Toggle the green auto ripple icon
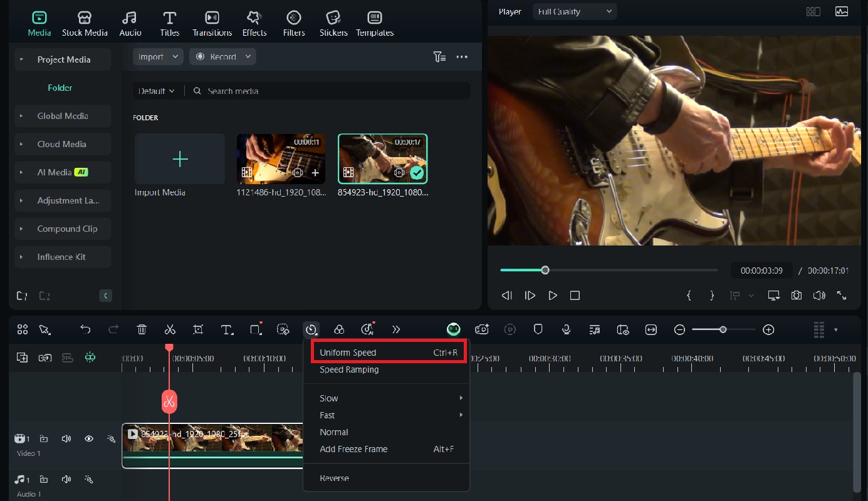868x501 pixels. click(90, 358)
